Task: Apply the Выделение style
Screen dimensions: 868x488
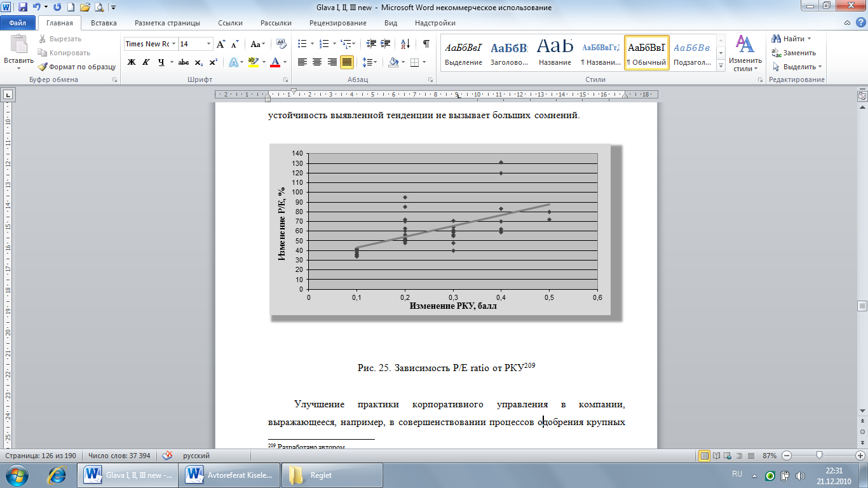Action: pos(463,52)
